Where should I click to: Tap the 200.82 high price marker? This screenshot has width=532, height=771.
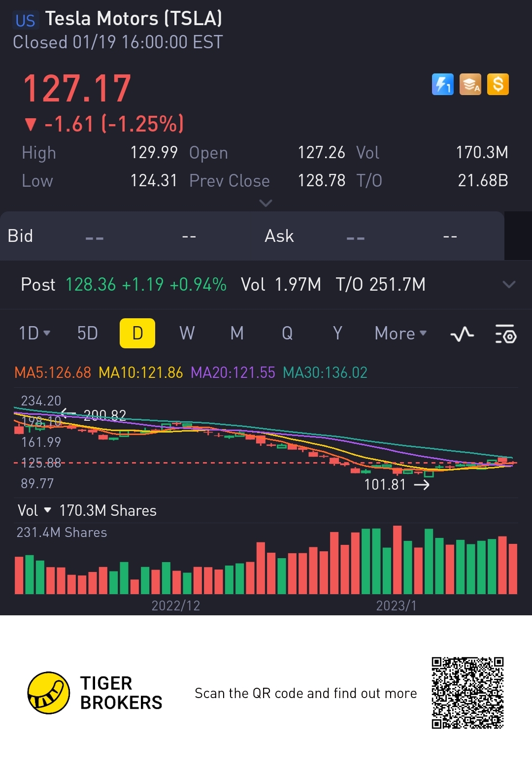tap(105, 415)
